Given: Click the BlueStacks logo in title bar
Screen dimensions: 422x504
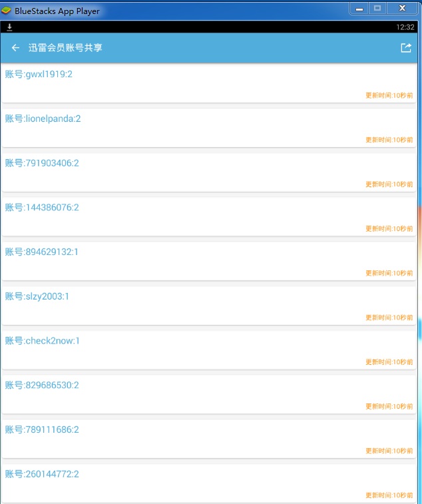Looking at the screenshot, I should [x=6, y=11].
